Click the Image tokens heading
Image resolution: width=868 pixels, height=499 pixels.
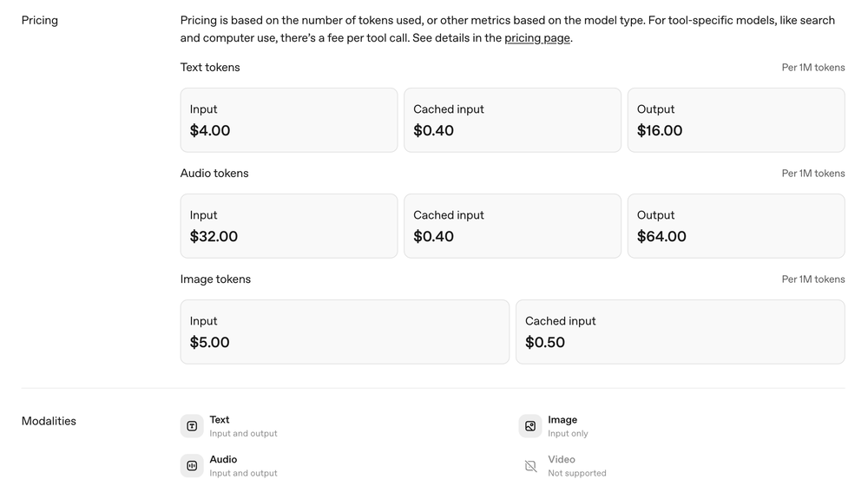(215, 279)
